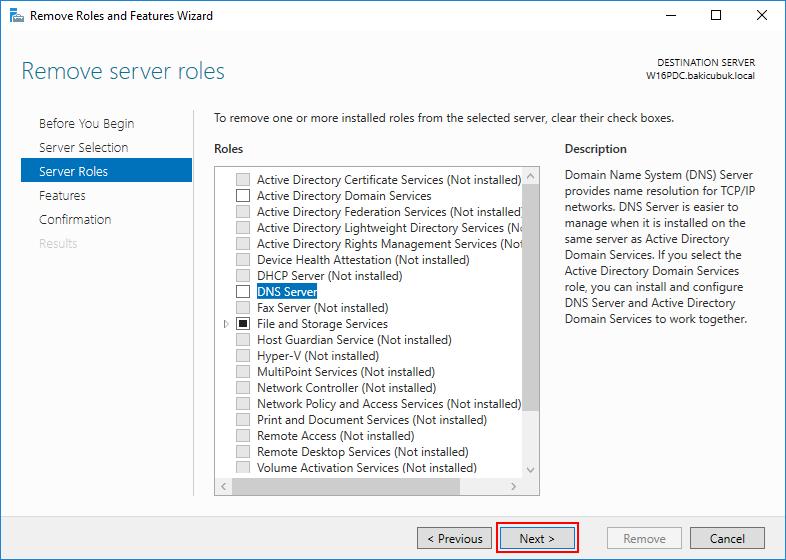Image resolution: width=786 pixels, height=560 pixels.
Task: Click the Roles list vertical scrollbar thumb
Action: [x=531, y=298]
